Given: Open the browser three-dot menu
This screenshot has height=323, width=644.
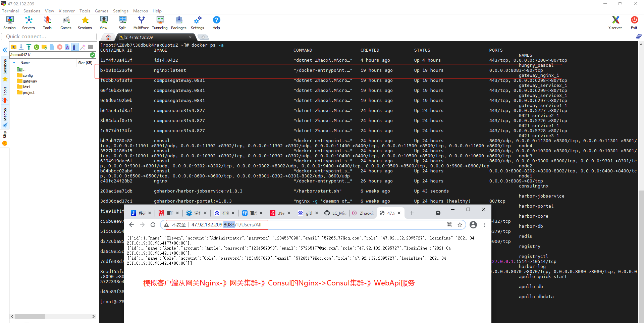Looking at the screenshot, I should pyautogui.click(x=484, y=225).
